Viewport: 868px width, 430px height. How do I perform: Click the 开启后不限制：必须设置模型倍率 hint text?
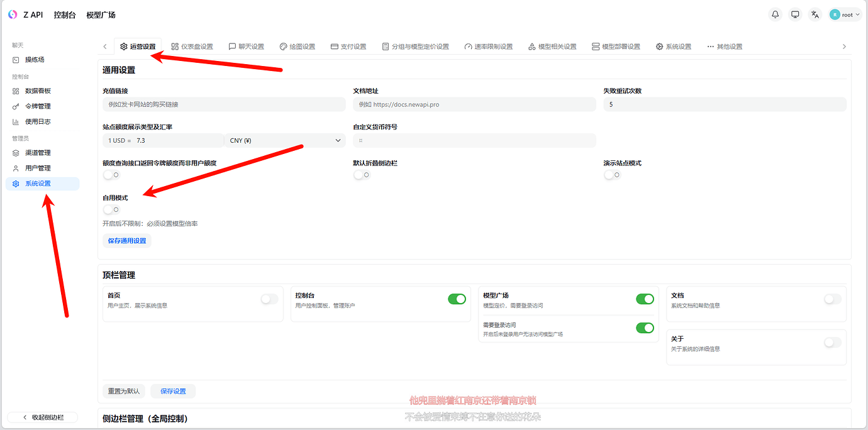(x=150, y=224)
